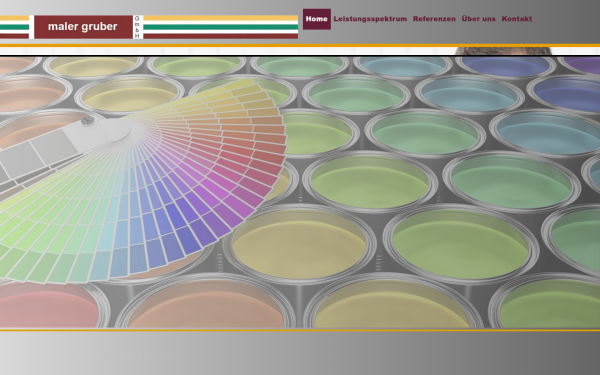Visit the Kontakt page
The width and height of the screenshot is (600, 375).
click(517, 19)
